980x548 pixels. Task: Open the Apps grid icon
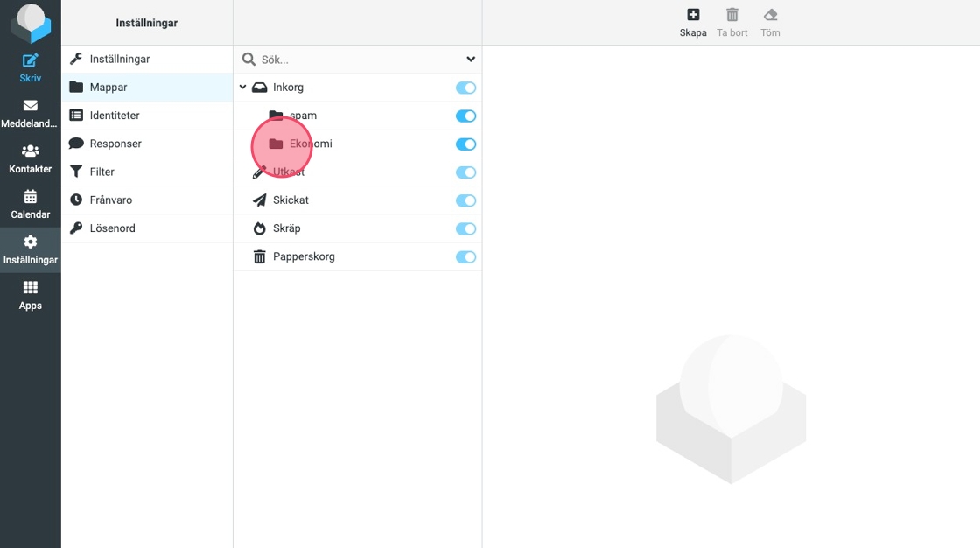tap(30, 288)
